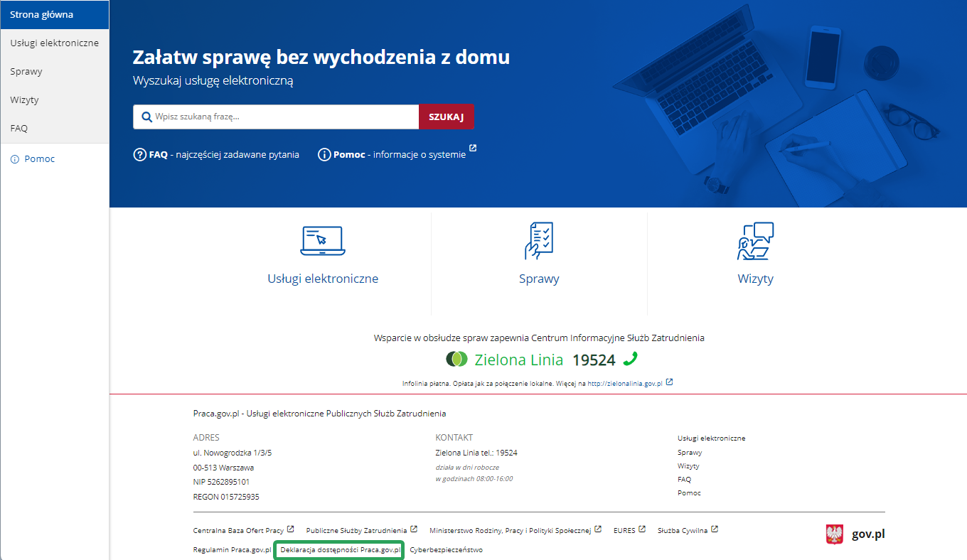Viewport: 967px width, 560px height.
Task: Click Zielona Linia tel.: 19524 contact text
Action: 476,453
